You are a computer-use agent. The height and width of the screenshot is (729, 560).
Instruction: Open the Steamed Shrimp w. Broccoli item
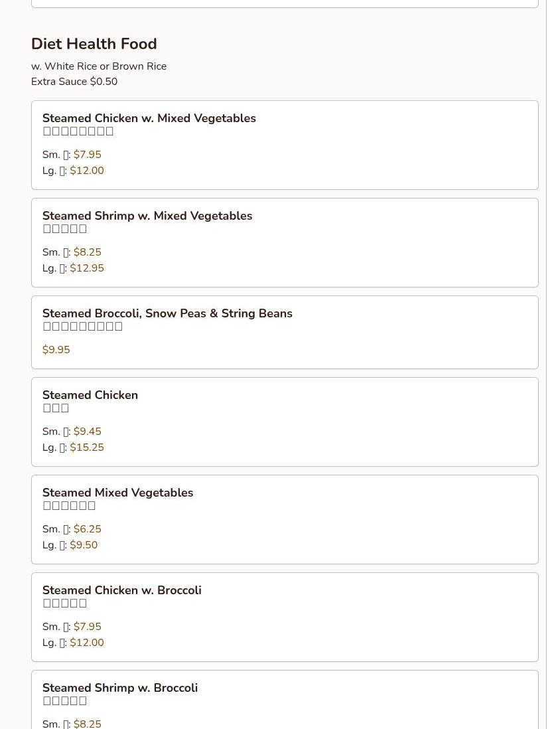[x=119, y=688]
